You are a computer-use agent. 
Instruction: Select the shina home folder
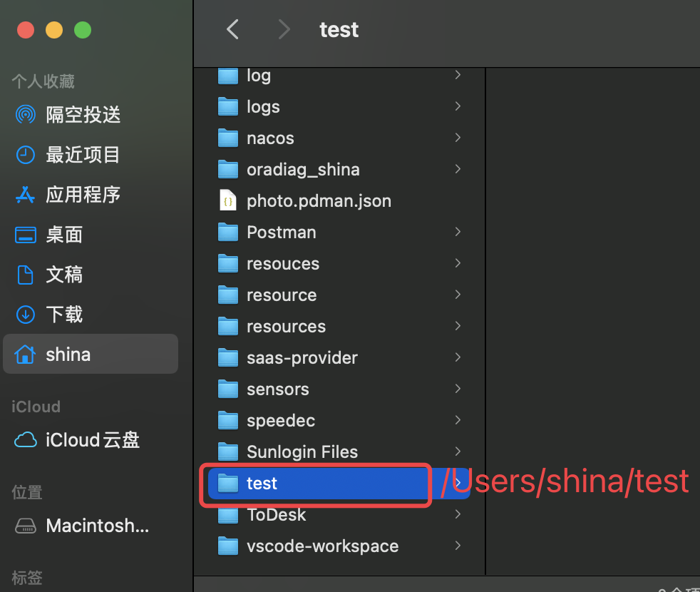(91, 354)
